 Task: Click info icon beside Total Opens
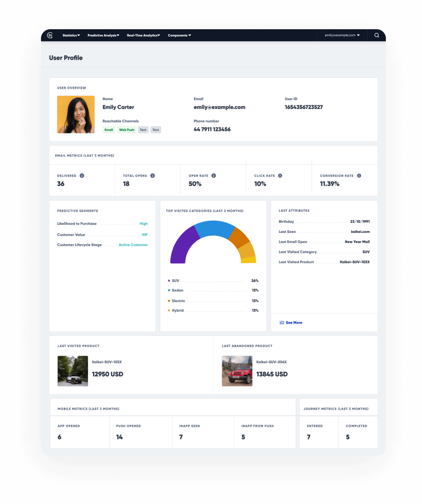click(x=153, y=176)
